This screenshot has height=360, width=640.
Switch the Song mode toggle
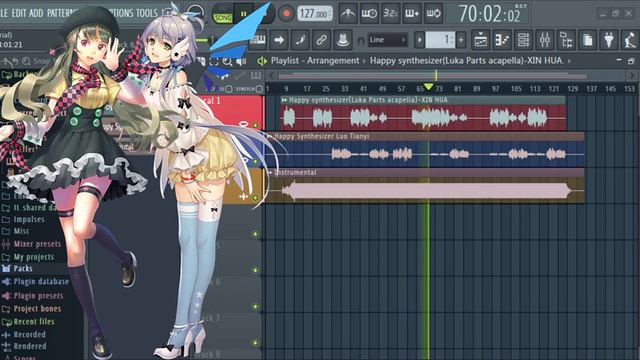point(223,17)
